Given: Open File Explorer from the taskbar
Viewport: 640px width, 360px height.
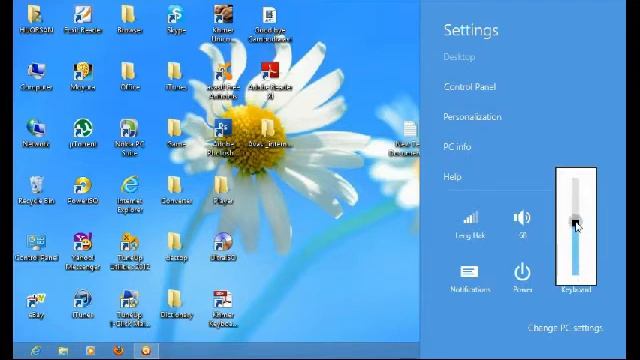Looking at the screenshot, I should coord(63,351).
